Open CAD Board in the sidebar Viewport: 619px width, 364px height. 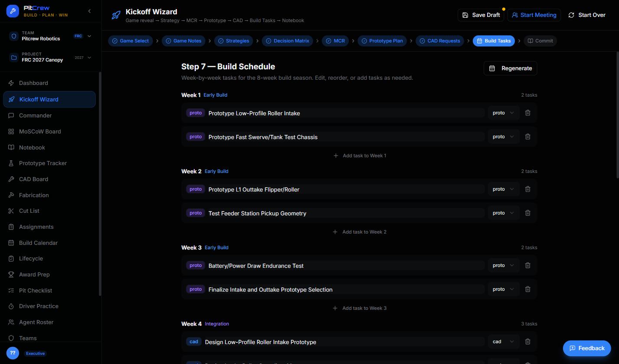pos(49,179)
